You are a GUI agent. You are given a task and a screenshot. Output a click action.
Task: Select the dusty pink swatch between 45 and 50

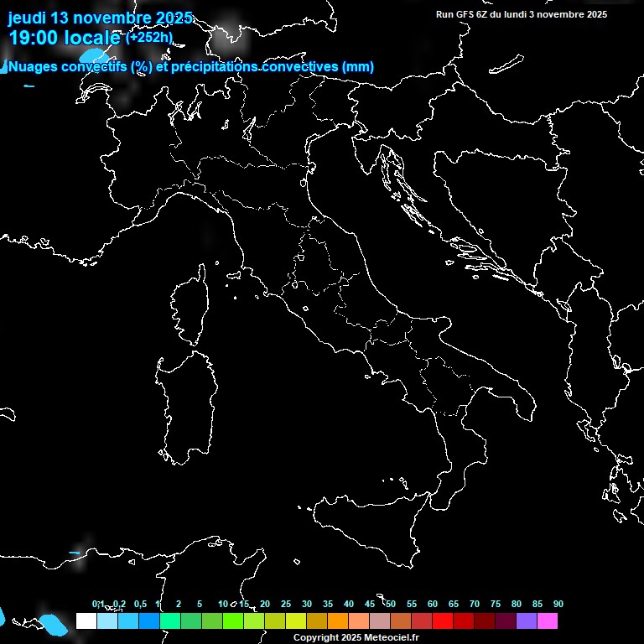(380, 621)
